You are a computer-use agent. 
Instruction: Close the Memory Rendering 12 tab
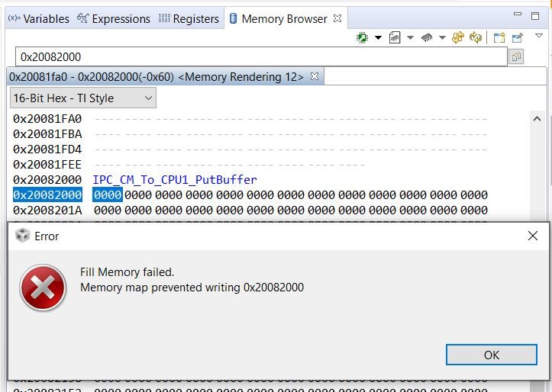315,76
